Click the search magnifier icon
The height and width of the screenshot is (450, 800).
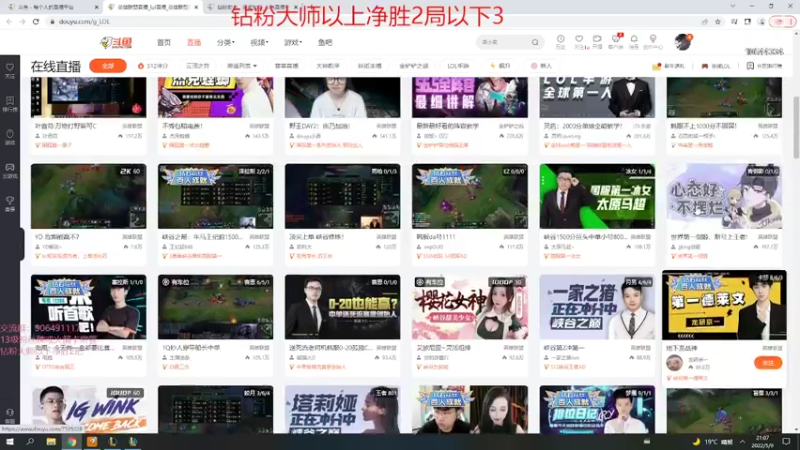(x=535, y=42)
